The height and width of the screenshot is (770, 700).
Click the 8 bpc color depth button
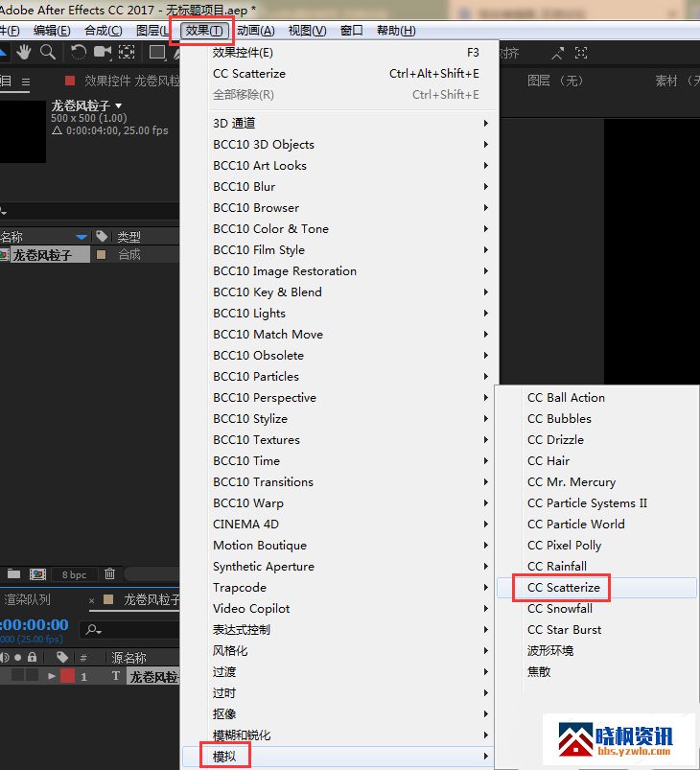(74, 574)
